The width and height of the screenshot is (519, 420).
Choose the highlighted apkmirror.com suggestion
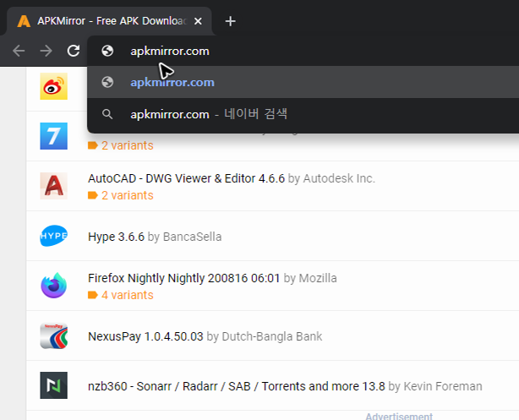303,82
